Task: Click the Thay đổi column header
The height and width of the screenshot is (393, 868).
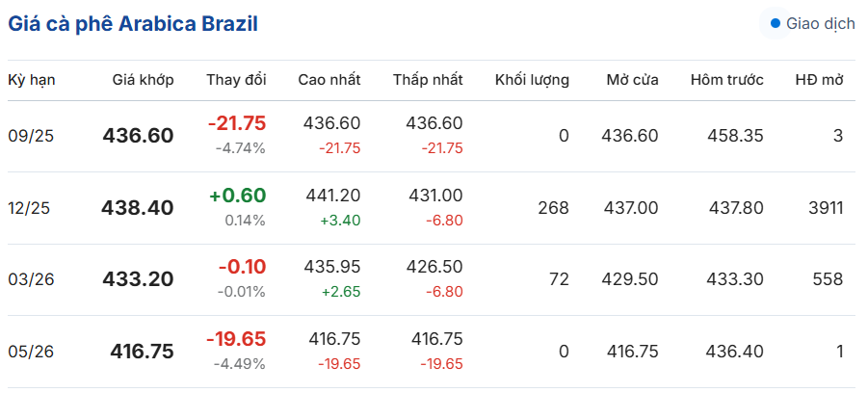Action: point(236,80)
